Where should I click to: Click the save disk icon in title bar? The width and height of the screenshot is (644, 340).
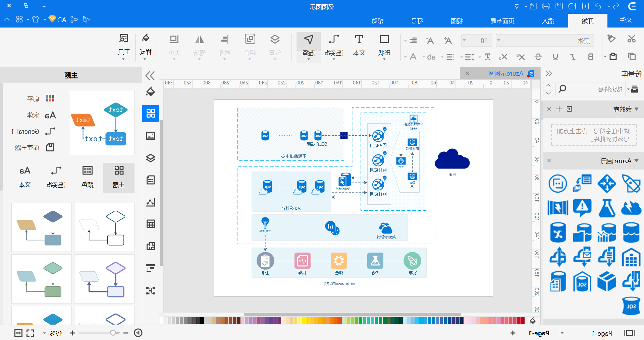coord(559,6)
